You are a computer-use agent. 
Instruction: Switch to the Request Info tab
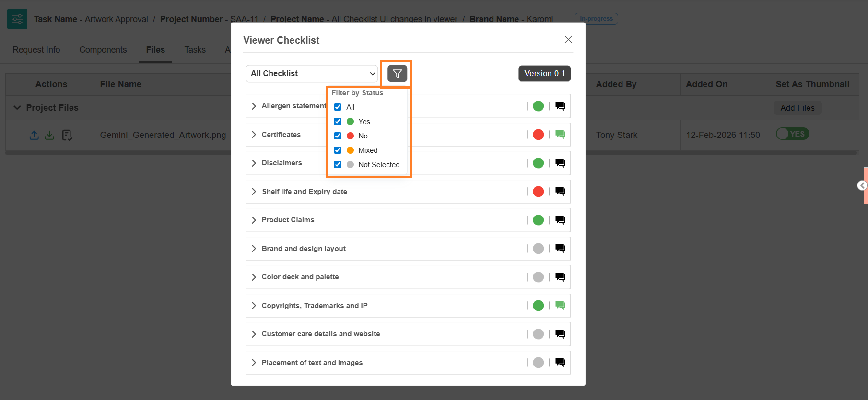pyautogui.click(x=36, y=50)
